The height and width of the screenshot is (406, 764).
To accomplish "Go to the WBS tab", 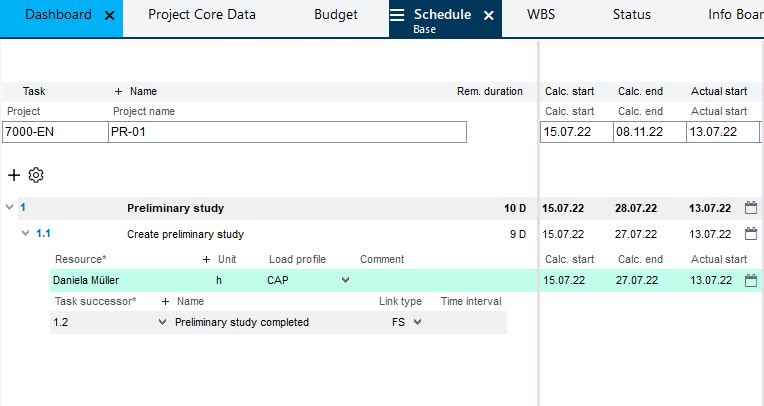I will [x=541, y=15].
